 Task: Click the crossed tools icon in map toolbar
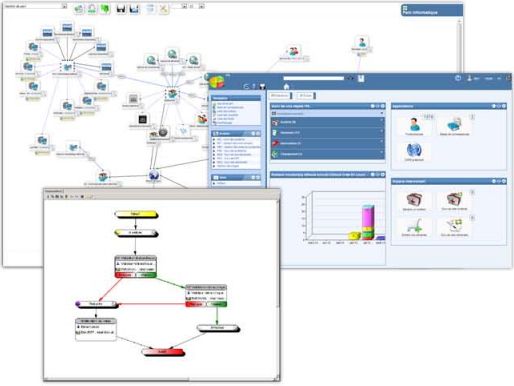163,9
